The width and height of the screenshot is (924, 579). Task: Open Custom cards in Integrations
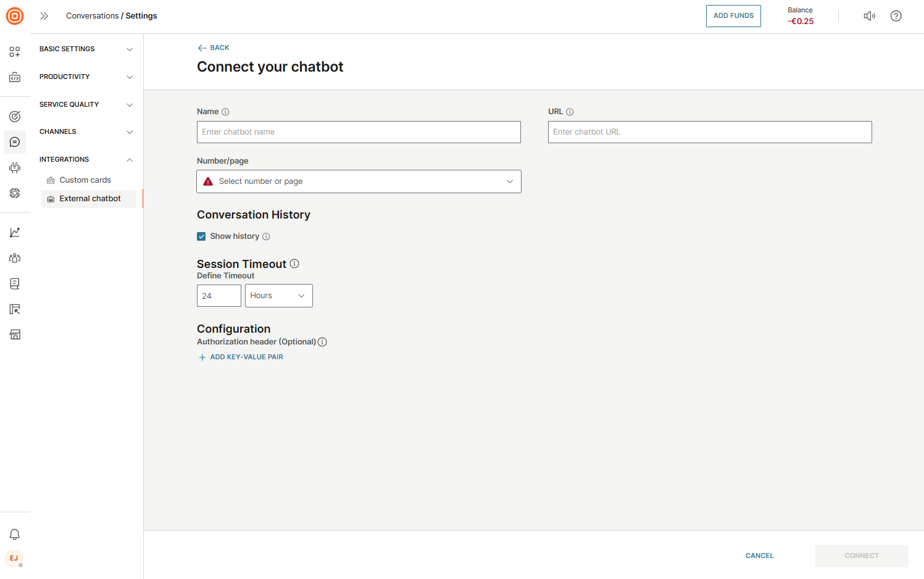tap(85, 180)
